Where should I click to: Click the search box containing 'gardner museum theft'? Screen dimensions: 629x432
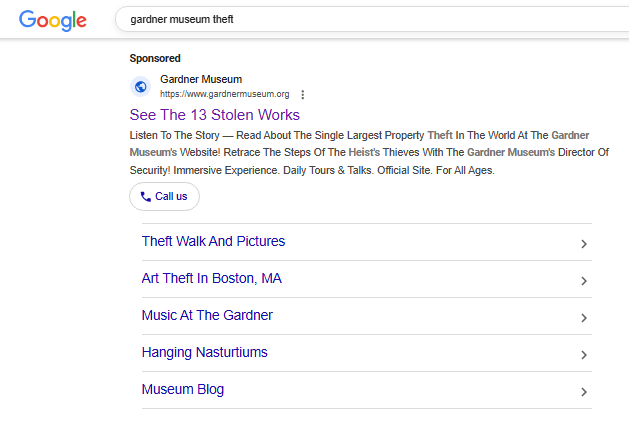[x=372, y=19]
